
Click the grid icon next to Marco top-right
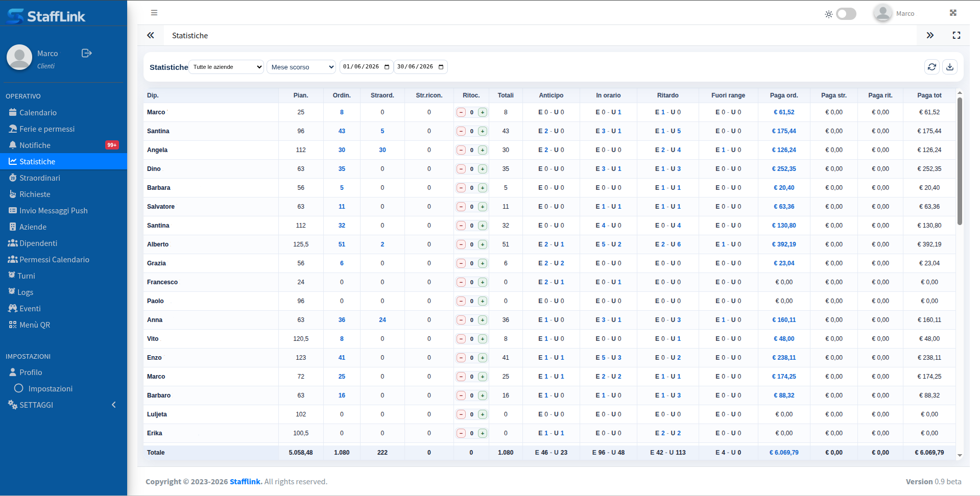pyautogui.click(x=953, y=13)
